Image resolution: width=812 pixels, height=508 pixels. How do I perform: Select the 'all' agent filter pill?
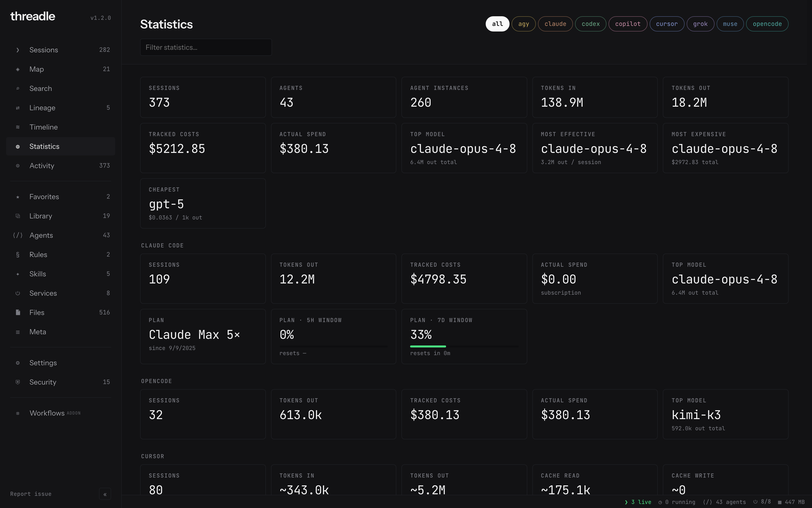tap(497, 24)
